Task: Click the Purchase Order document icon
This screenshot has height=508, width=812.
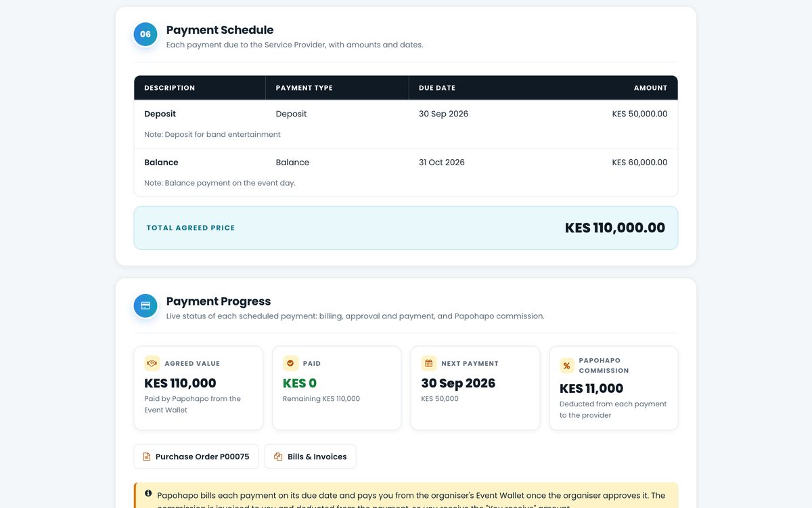Action: (147, 457)
